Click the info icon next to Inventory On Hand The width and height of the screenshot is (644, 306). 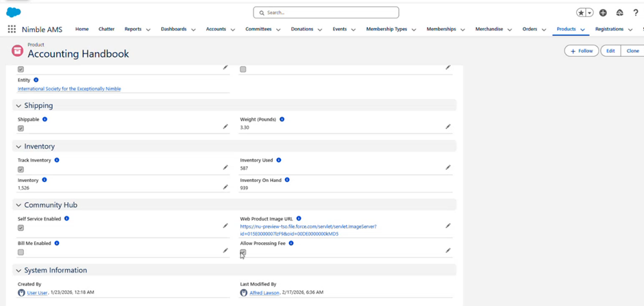[287, 179]
